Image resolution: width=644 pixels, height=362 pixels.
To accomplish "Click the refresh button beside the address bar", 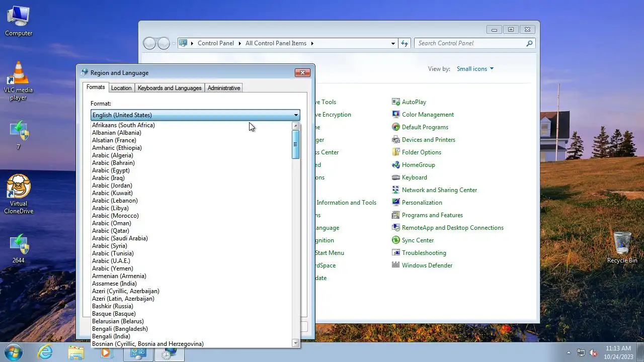I will (x=405, y=43).
